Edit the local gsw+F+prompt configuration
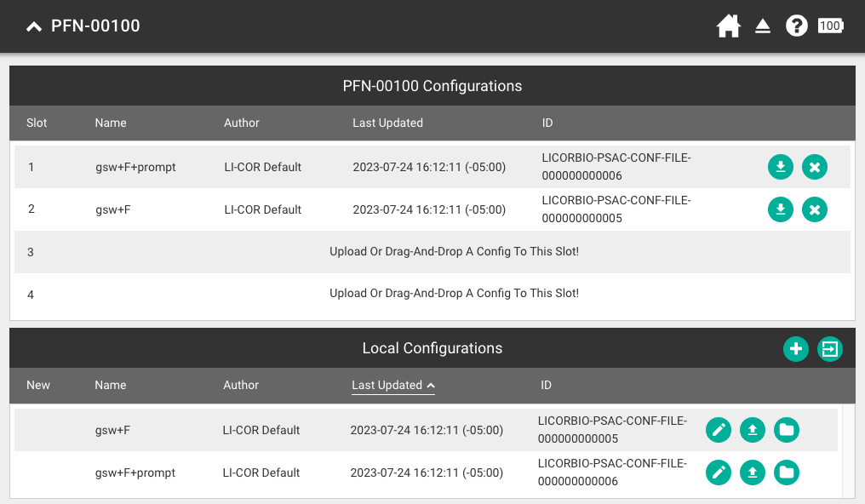 click(719, 472)
